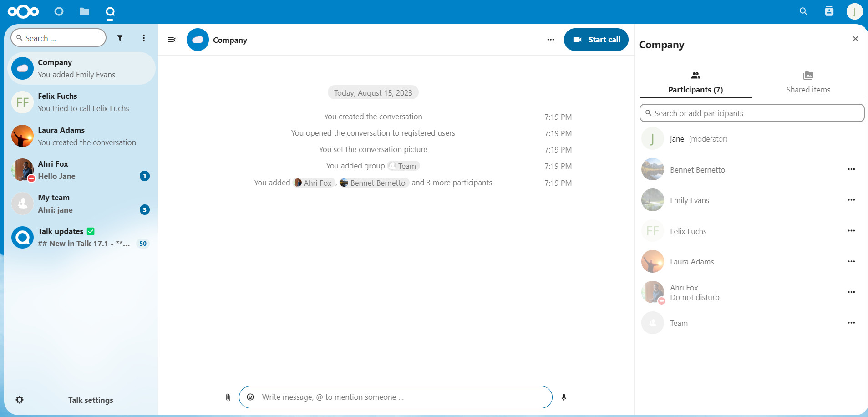
Task: Click the global search magnifier icon
Action: 803,12
